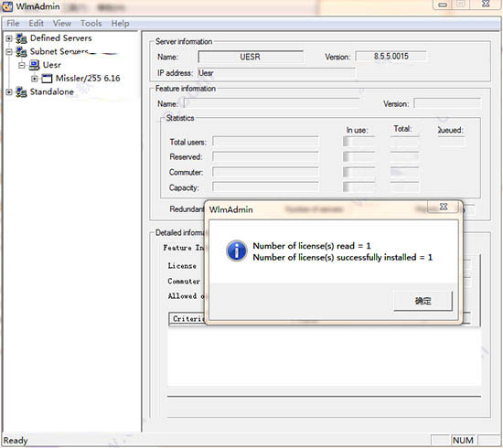Click the Queued value box
Viewport: 503px width, 448px height.
click(452, 142)
